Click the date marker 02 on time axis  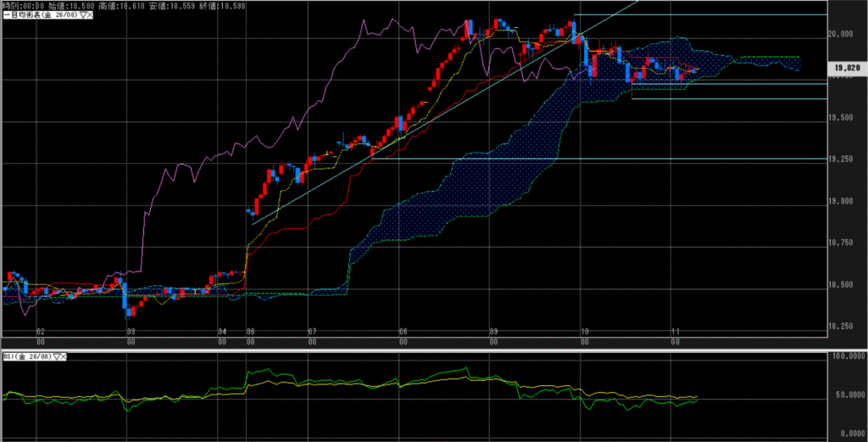tap(38, 332)
